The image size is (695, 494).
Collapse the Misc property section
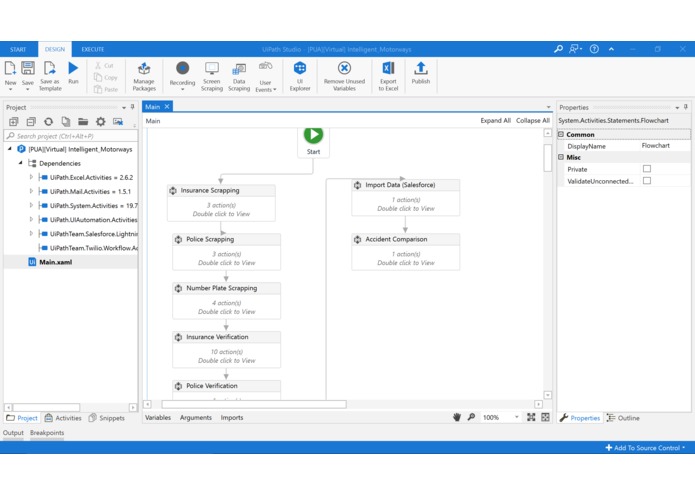561,157
